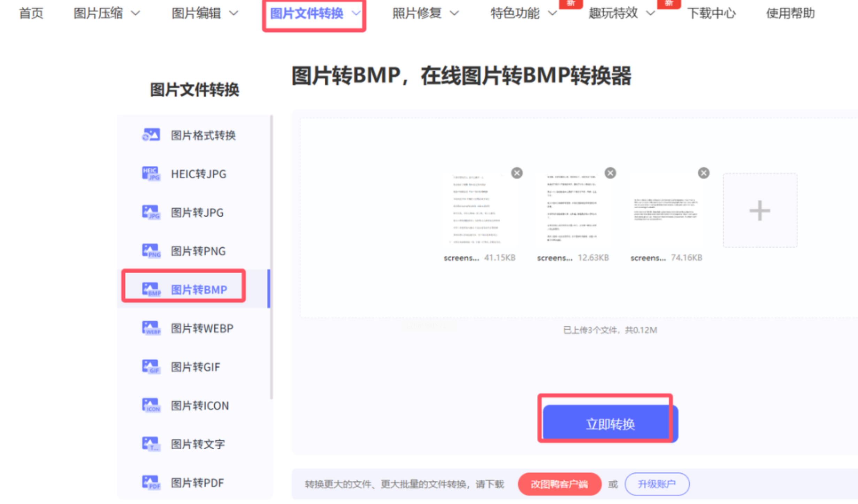
Task: Open the 照片修复 dropdown menu
Action: 425,13
